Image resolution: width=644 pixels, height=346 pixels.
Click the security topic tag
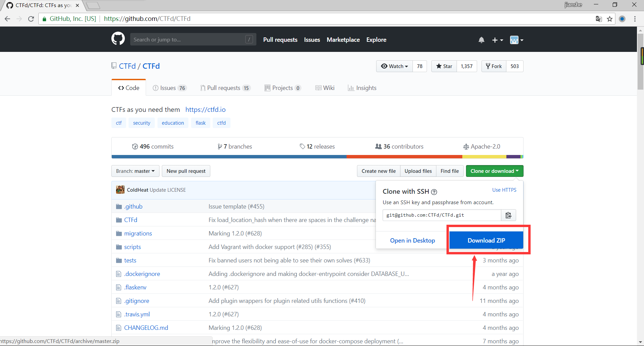142,123
